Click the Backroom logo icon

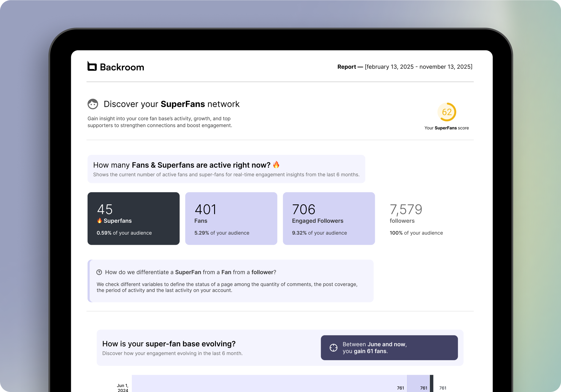pos(92,66)
